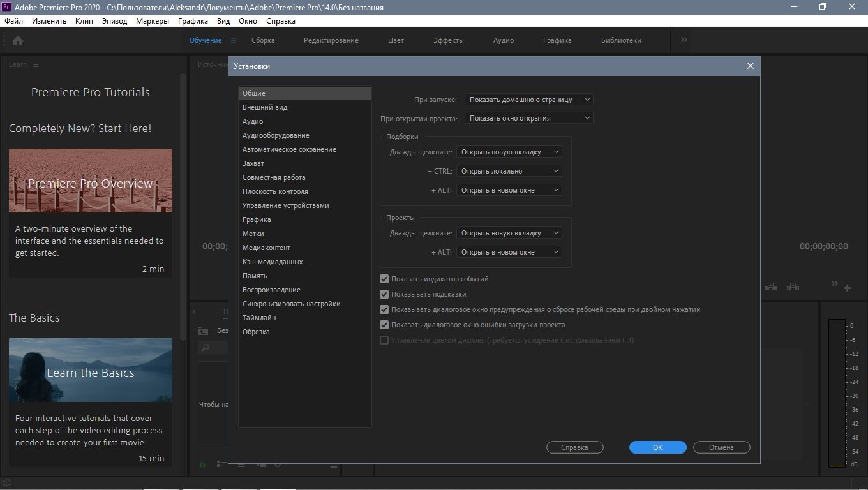Click the plus button editor icon
Screen dimensions: 868x490
[847, 288]
